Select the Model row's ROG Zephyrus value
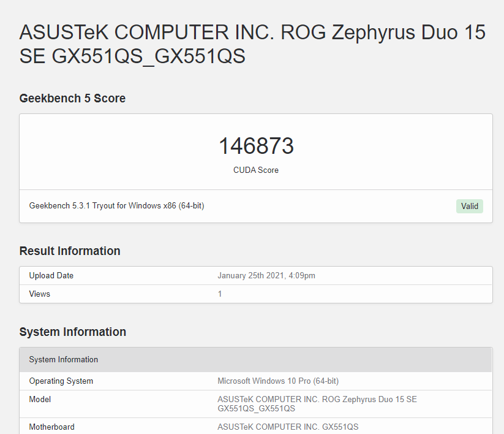The height and width of the screenshot is (434, 504). pos(317,404)
